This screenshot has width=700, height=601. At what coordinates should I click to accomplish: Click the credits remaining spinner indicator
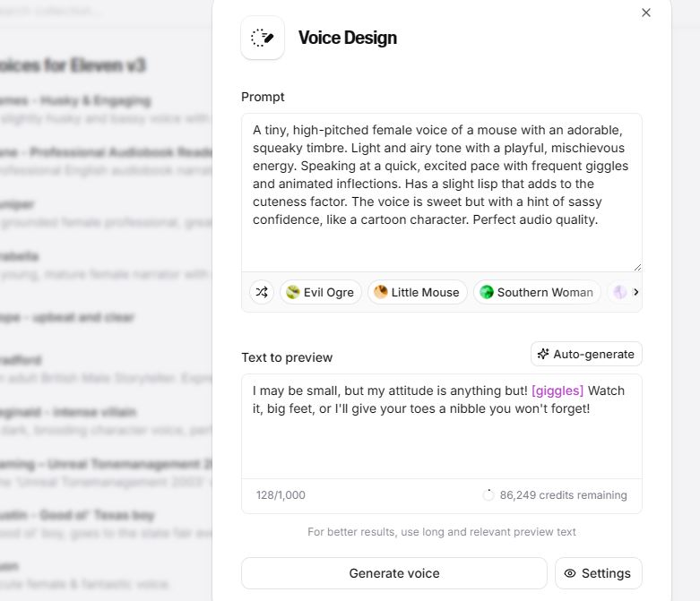coord(488,494)
